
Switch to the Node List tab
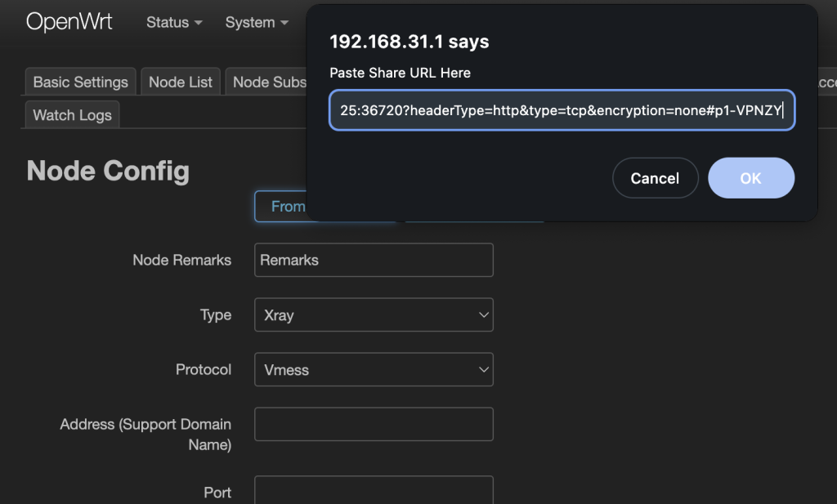click(180, 82)
